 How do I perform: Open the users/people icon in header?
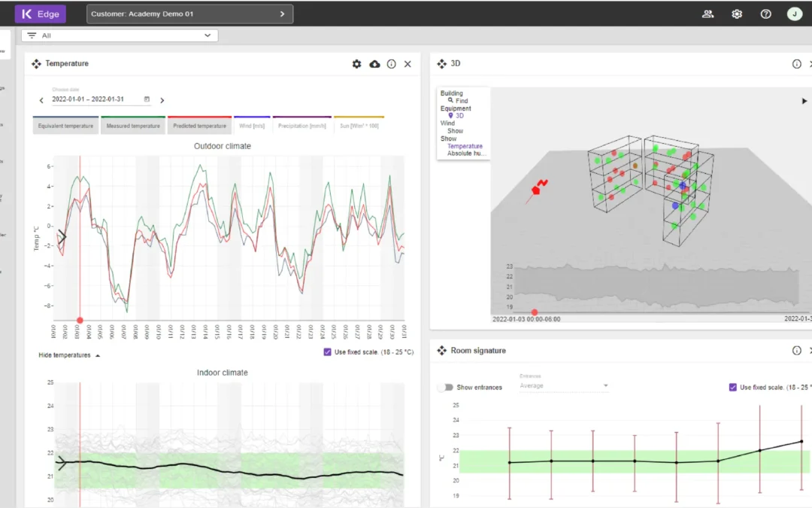[707, 14]
